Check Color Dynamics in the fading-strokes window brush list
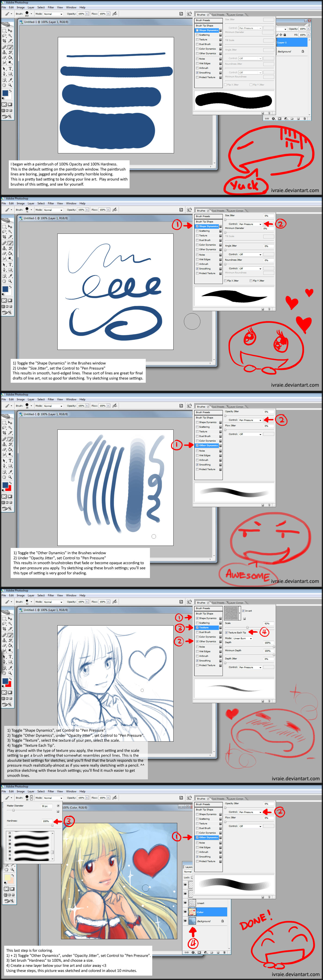 197,441
